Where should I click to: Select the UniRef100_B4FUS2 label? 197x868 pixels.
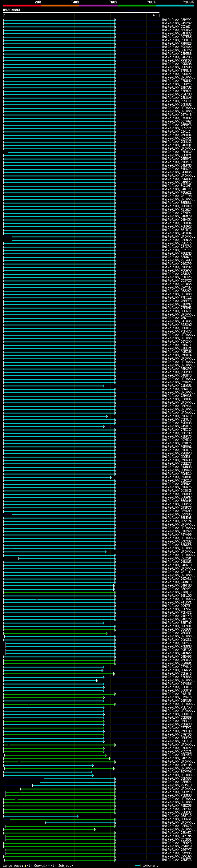tap(177, 33)
